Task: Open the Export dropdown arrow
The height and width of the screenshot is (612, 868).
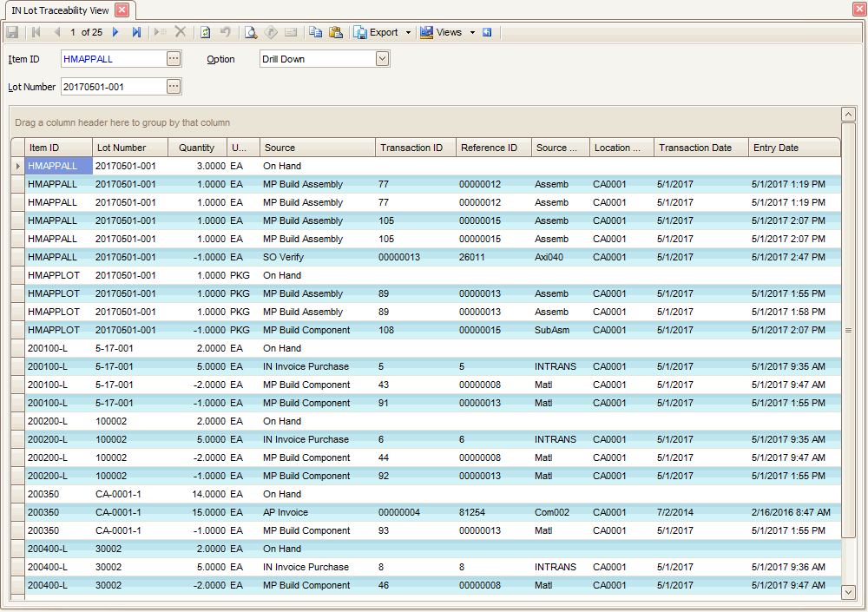Action: tap(408, 32)
